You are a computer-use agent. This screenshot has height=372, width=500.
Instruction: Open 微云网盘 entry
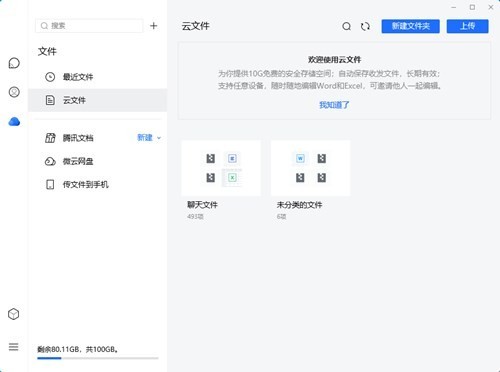[x=98, y=161]
